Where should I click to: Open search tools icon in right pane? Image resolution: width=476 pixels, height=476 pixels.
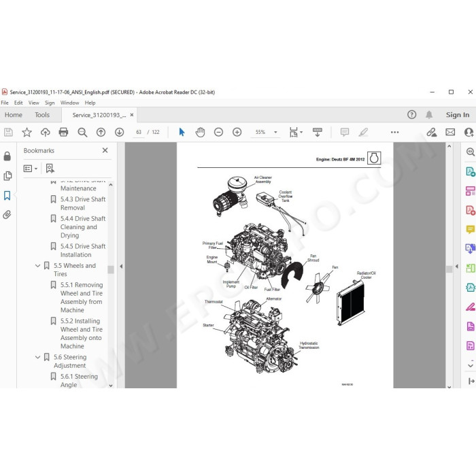point(471,152)
